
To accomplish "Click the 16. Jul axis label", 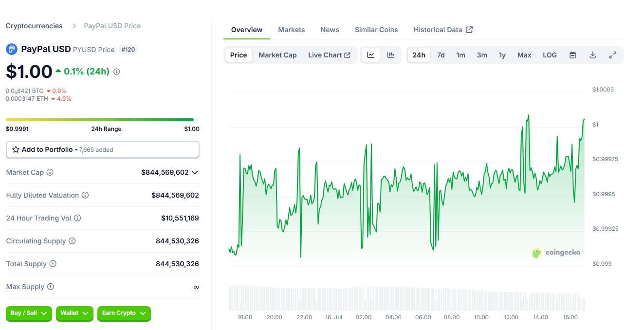I will click(334, 317).
